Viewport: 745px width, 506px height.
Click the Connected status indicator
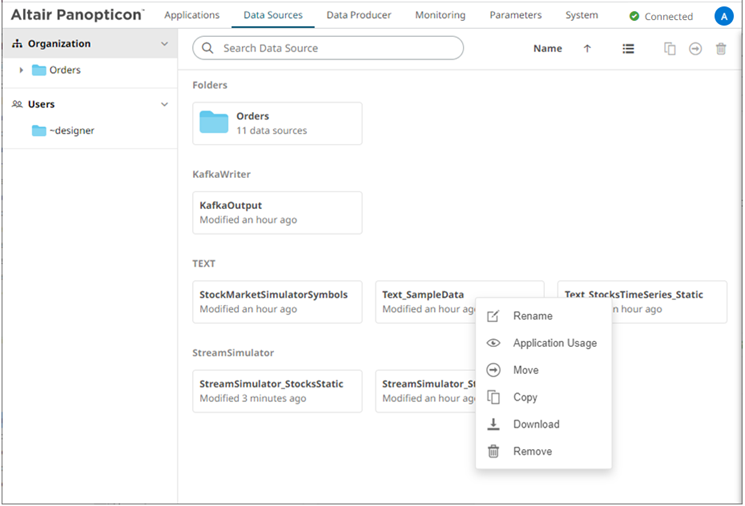click(661, 16)
